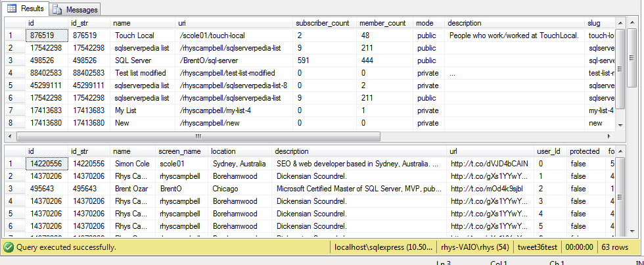644x265 pixels.
Task: Click 'member_count' column header
Action: pos(384,23)
